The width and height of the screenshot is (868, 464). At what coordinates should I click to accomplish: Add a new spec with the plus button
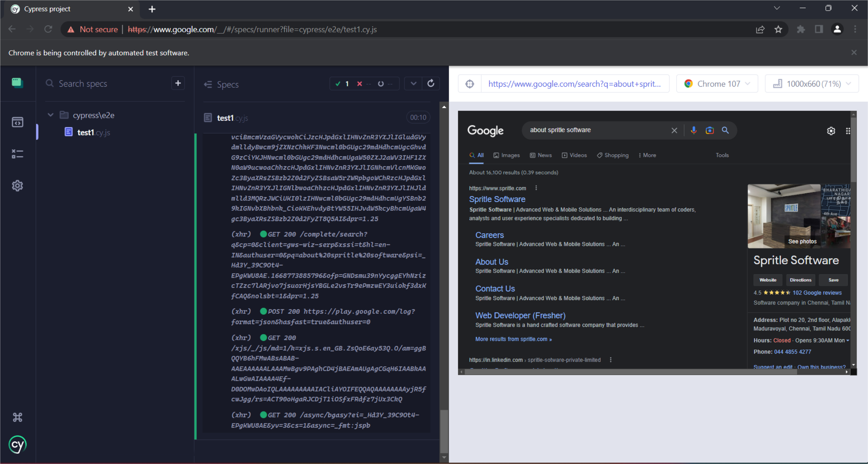tap(178, 83)
